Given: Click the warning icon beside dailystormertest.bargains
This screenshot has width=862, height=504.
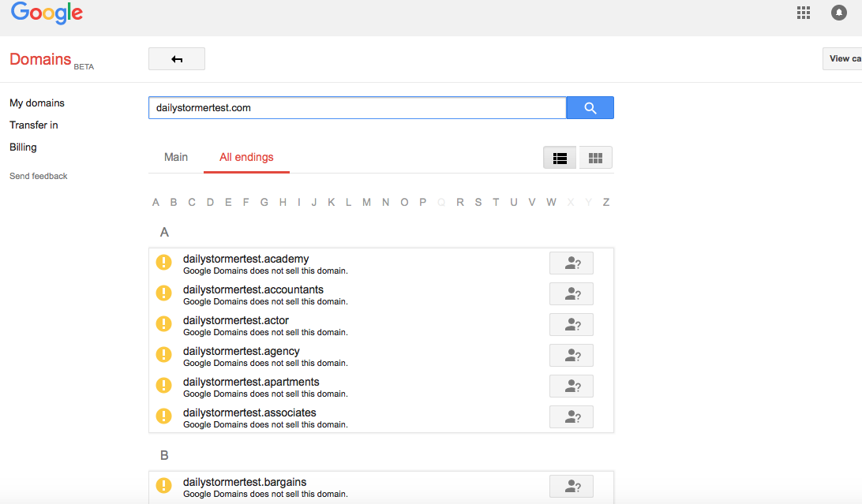Looking at the screenshot, I should [x=164, y=485].
